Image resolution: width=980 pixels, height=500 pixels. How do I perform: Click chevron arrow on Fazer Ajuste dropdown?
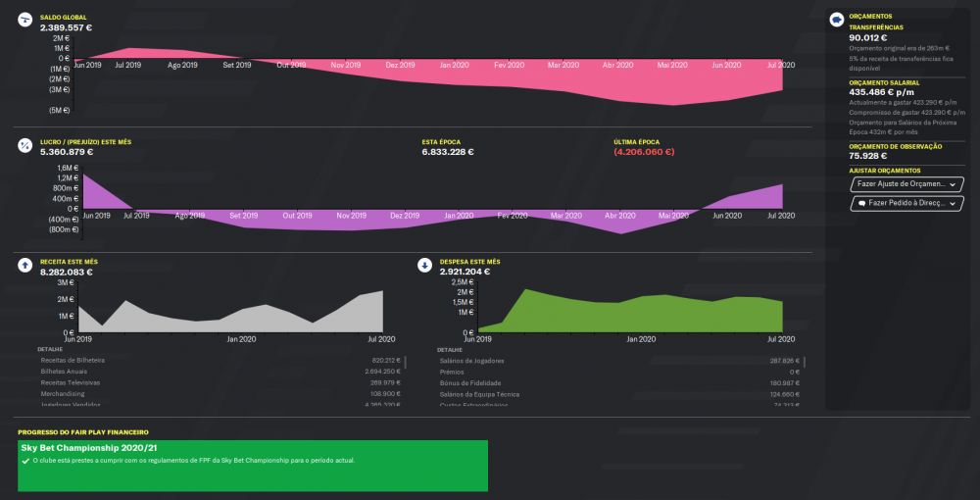tap(953, 185)
